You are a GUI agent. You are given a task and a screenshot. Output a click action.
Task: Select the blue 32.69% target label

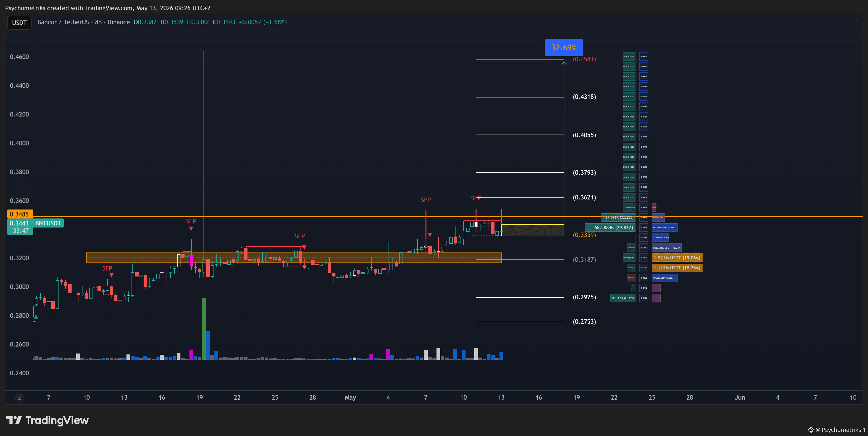(564, 48)
